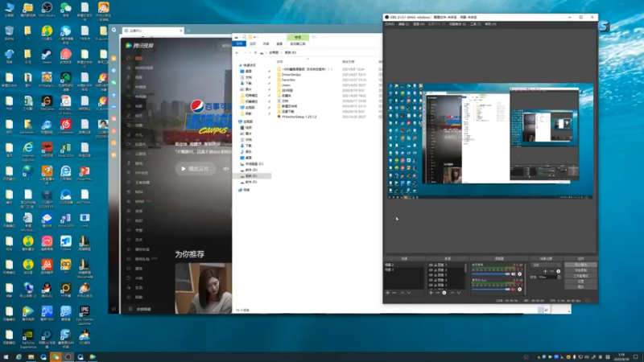Open WeGame desktop shortcut
The width and height of the screenshot is (644, 362).
(x=47, y=103)
